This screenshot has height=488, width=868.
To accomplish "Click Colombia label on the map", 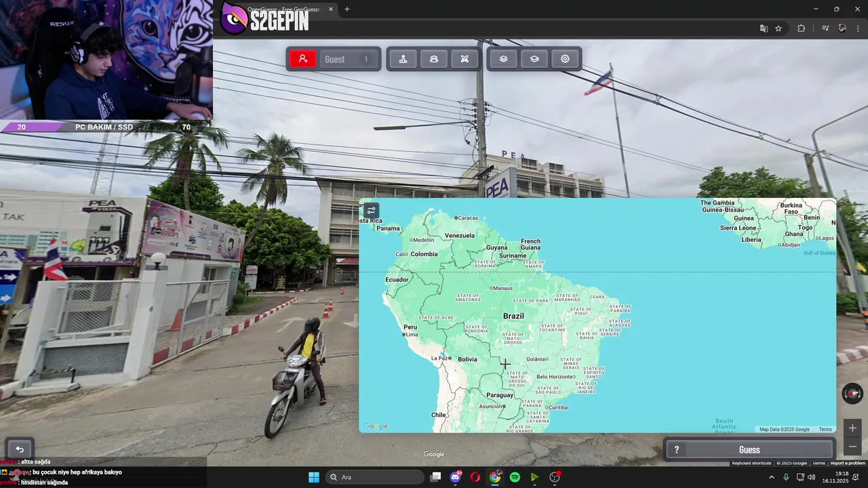I will pos(424,254).
